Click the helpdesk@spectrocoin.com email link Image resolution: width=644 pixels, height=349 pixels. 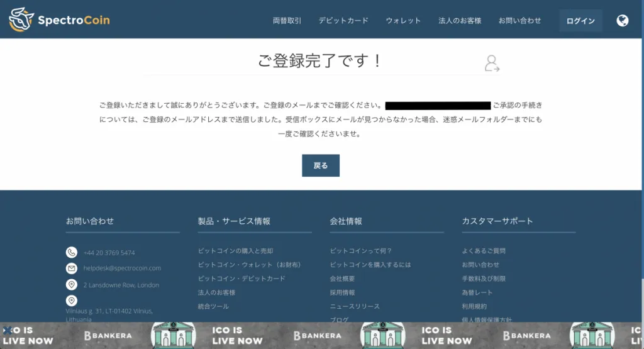pos(122,268)
